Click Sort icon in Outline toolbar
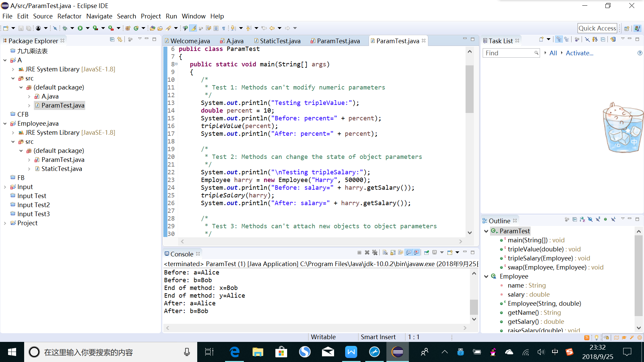 coord(582,219)
